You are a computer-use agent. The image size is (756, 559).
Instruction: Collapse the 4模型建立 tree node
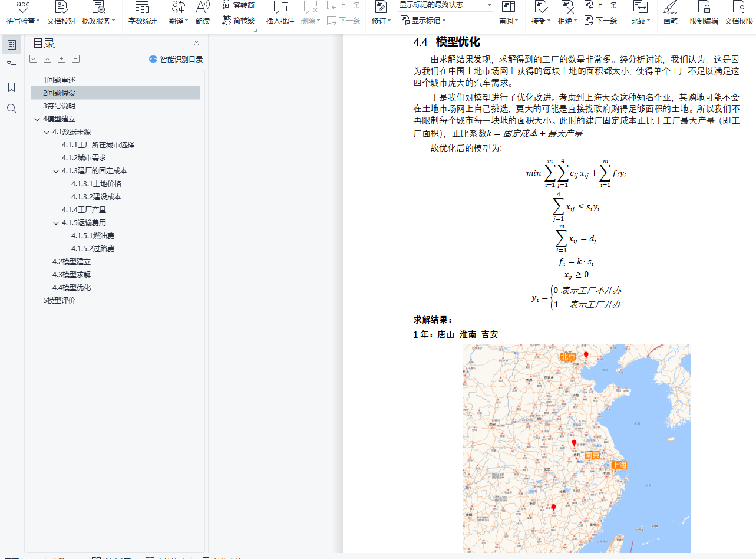pyautogui.click(x=37, y=119)
